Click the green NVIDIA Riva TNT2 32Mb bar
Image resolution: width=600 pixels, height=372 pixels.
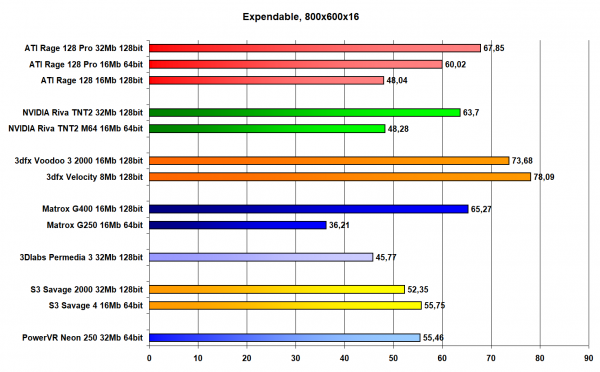click(305, 113)
